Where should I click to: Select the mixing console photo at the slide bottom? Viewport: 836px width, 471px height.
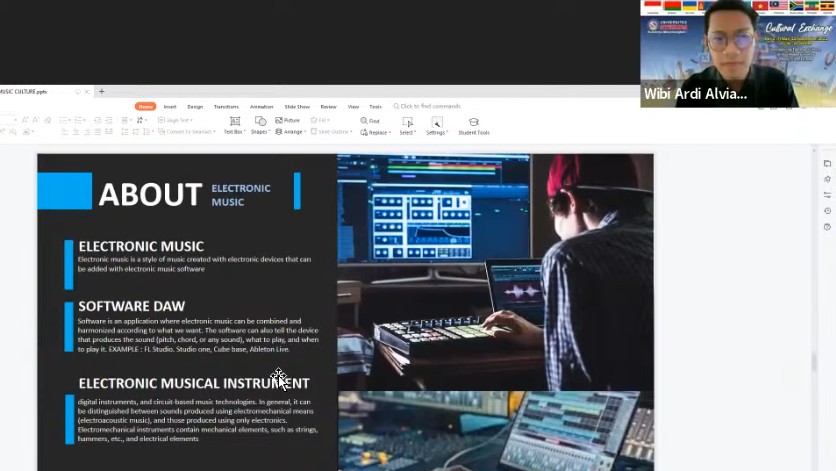(x=495, y=431)
